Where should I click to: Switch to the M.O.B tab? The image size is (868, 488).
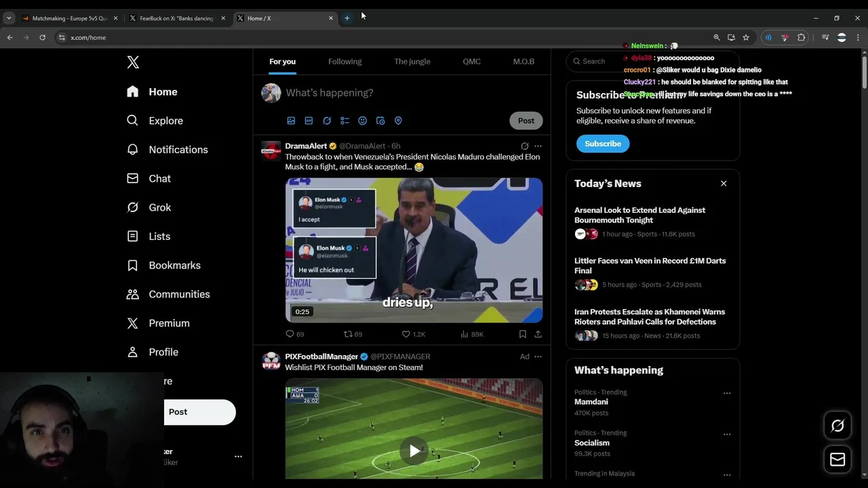(524, 62)
